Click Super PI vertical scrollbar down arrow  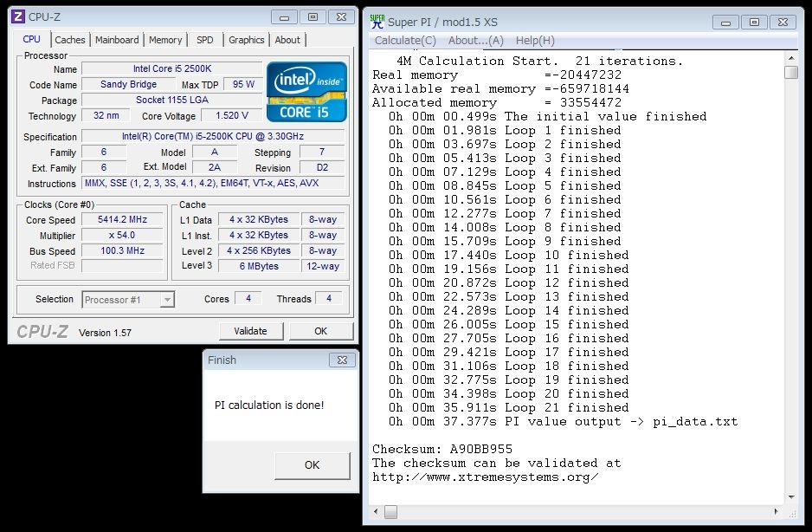pos(791,496)
